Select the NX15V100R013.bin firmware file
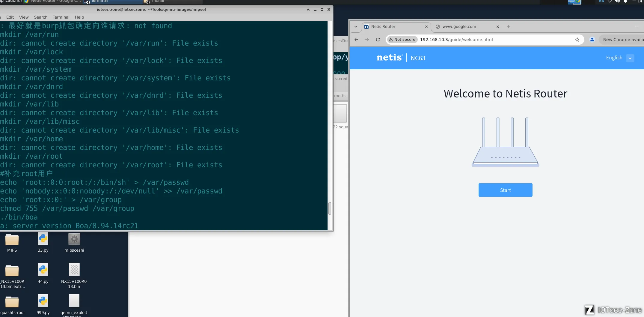Image resolution: width=644 pixels, height=317 pixels. (74, 276)
